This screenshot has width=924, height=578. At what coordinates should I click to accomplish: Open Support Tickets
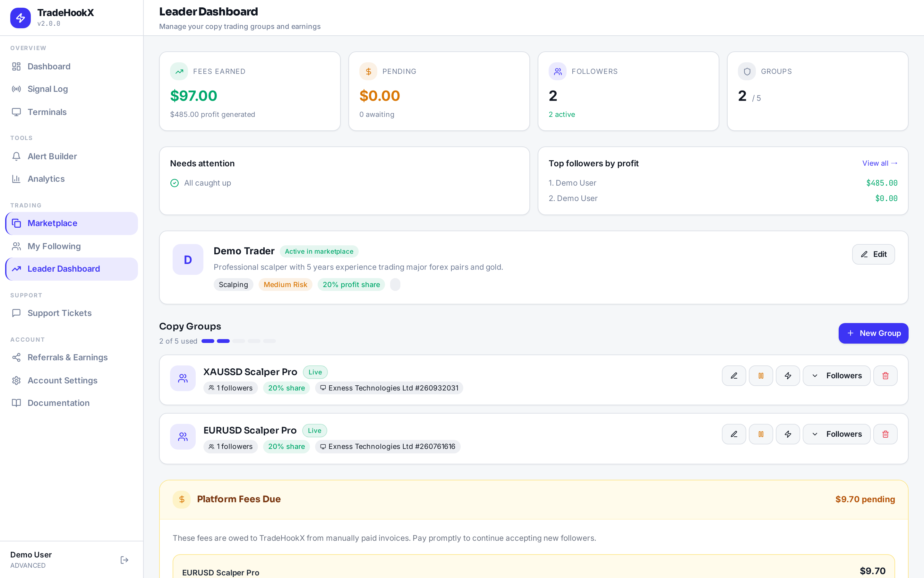tap(72, 313)
